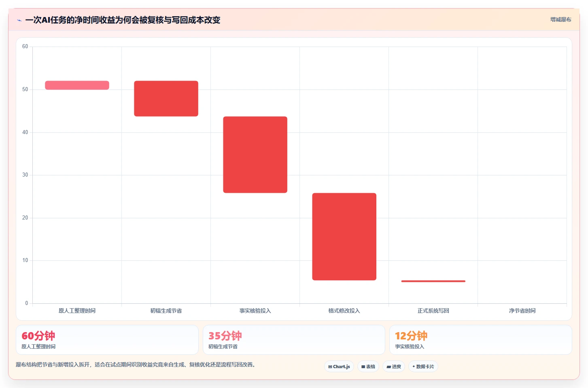Open the 60分钟 data card
Image resolution: width=588 pixels, height=388 pixels.
click(x=107, y=340)
